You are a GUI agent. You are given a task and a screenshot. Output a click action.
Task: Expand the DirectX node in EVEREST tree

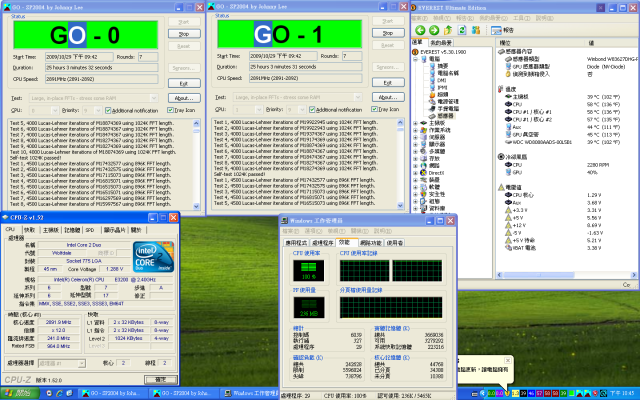click(416, 173)
